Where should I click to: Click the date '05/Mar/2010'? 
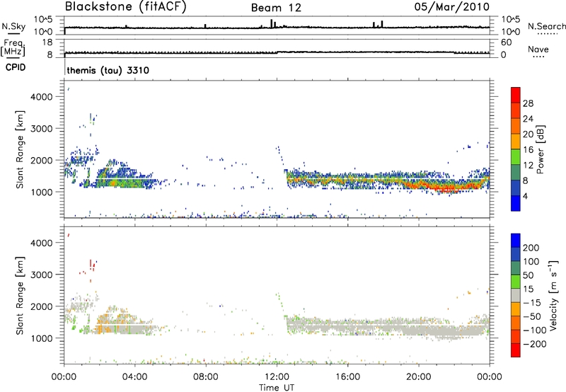451,7
